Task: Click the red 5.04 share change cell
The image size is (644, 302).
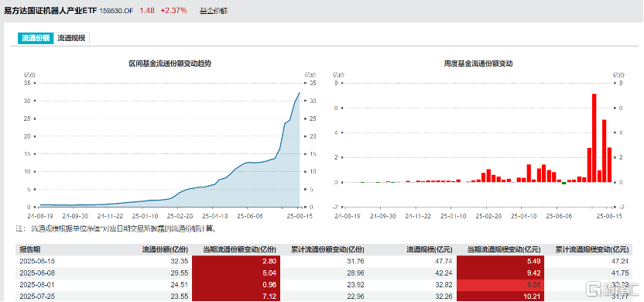Action: (x=236, y=273)
